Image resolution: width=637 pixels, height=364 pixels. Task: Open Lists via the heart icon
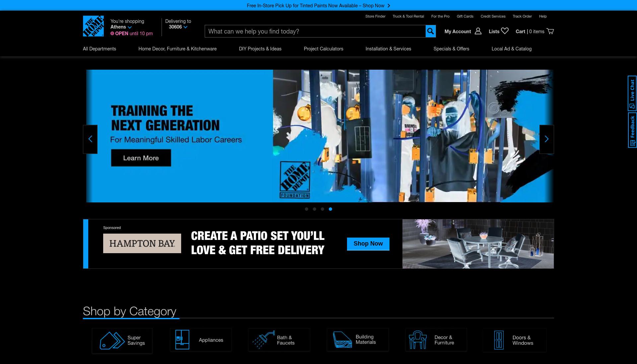tap(505, 31)
